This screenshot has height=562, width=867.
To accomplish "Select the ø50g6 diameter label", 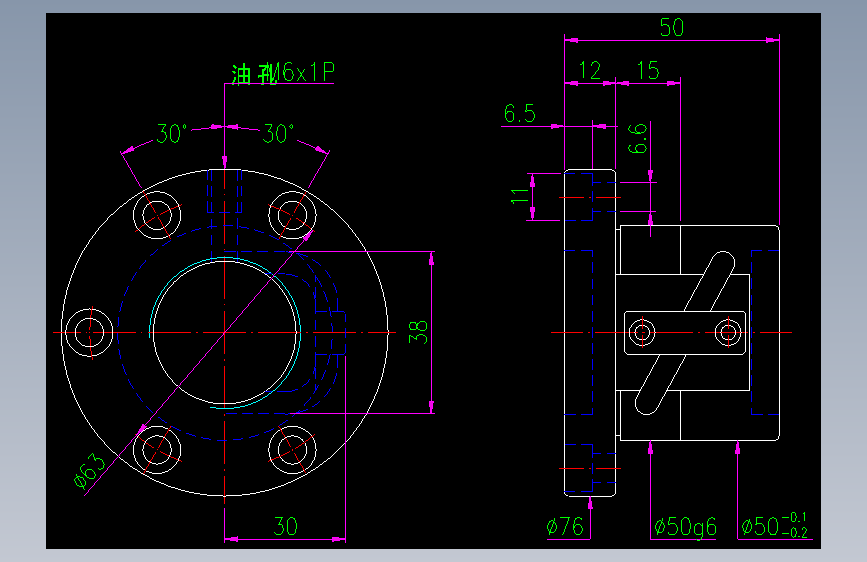I will point(685,527).
